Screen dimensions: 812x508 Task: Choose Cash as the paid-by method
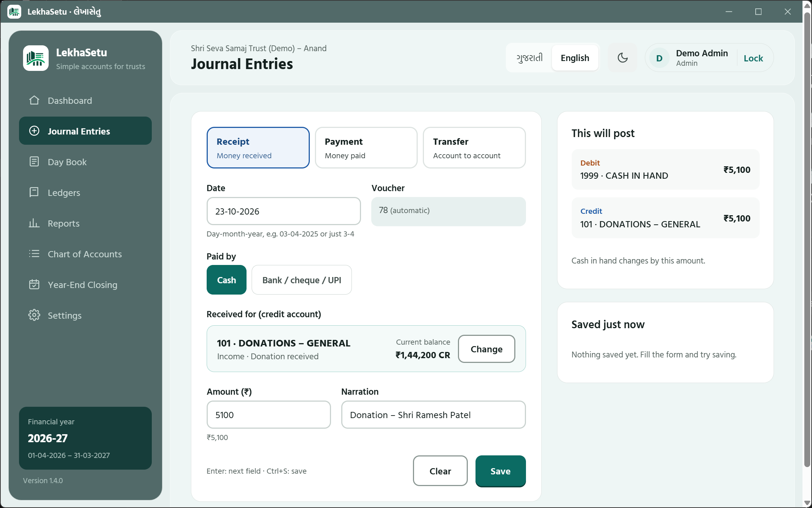[226, 280]
